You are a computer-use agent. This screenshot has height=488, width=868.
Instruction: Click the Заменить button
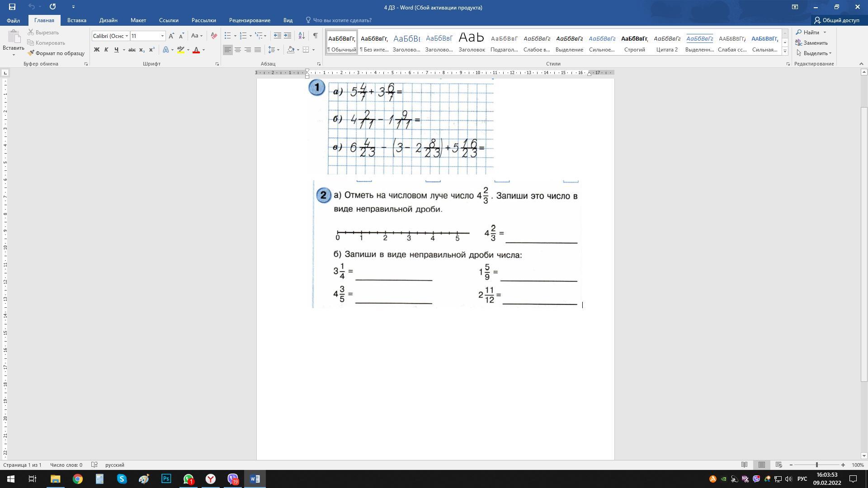[811, 43]
